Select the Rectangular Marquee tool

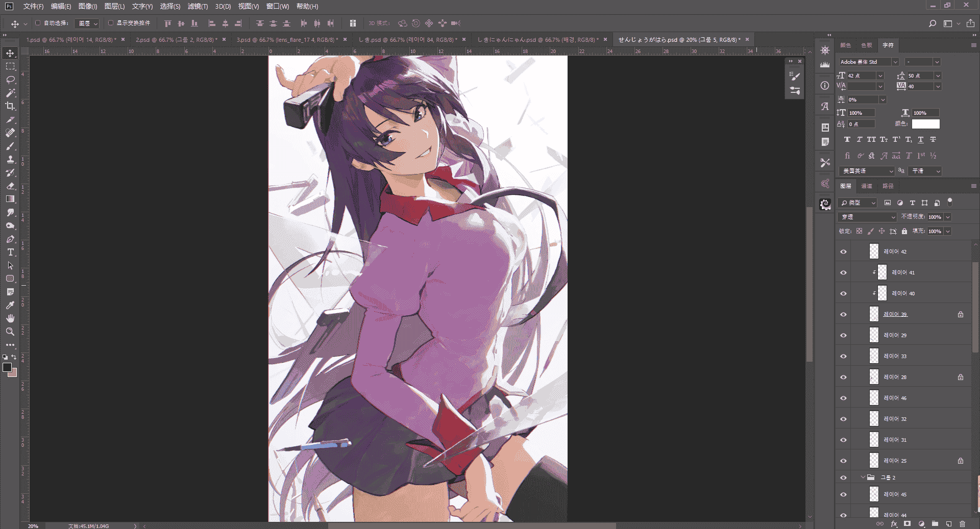pyautogui.click(x=10, y=66)
